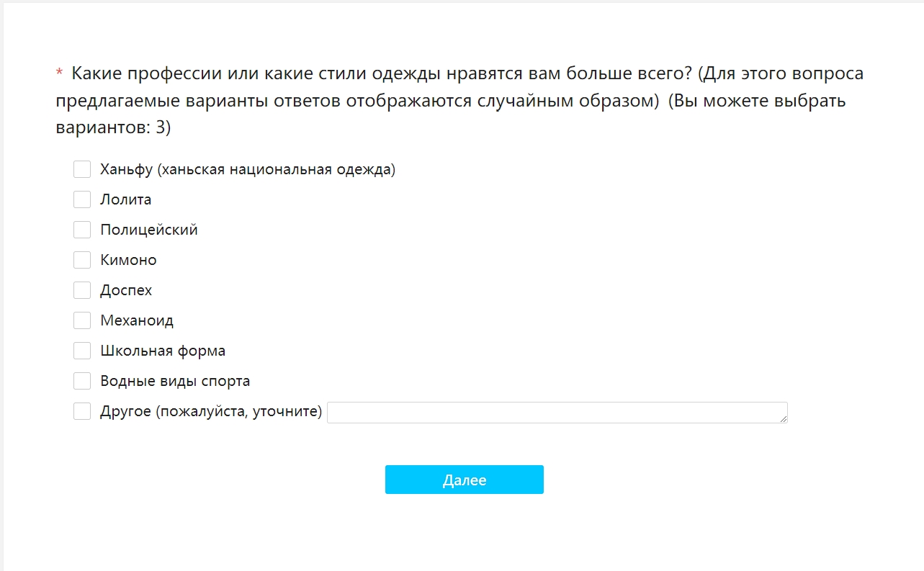This screenshot has width=924, height=571.
Task: Pick the Школьная форма label
Action: pyautogui.click(x=163, y=351)
